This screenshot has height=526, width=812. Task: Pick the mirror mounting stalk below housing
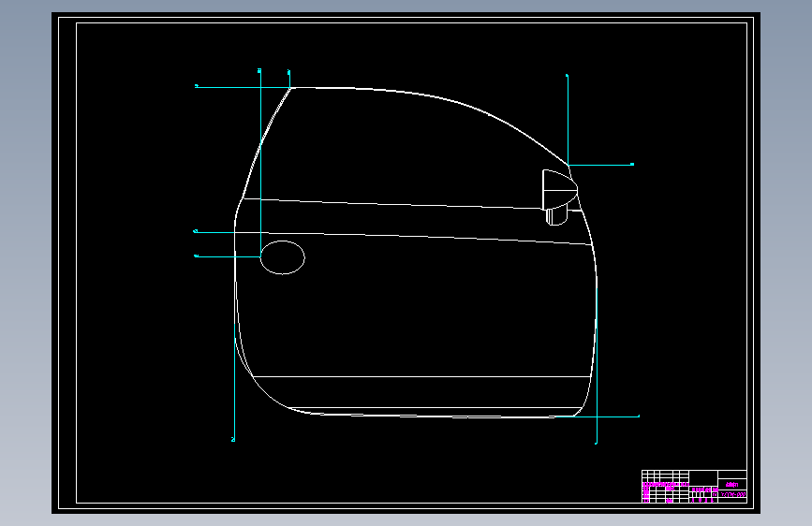click(x=556, y=215)
